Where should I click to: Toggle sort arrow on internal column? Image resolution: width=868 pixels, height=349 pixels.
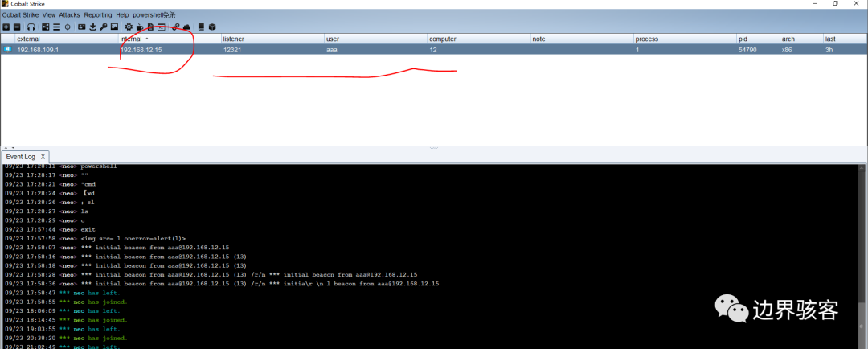(147, 39)
